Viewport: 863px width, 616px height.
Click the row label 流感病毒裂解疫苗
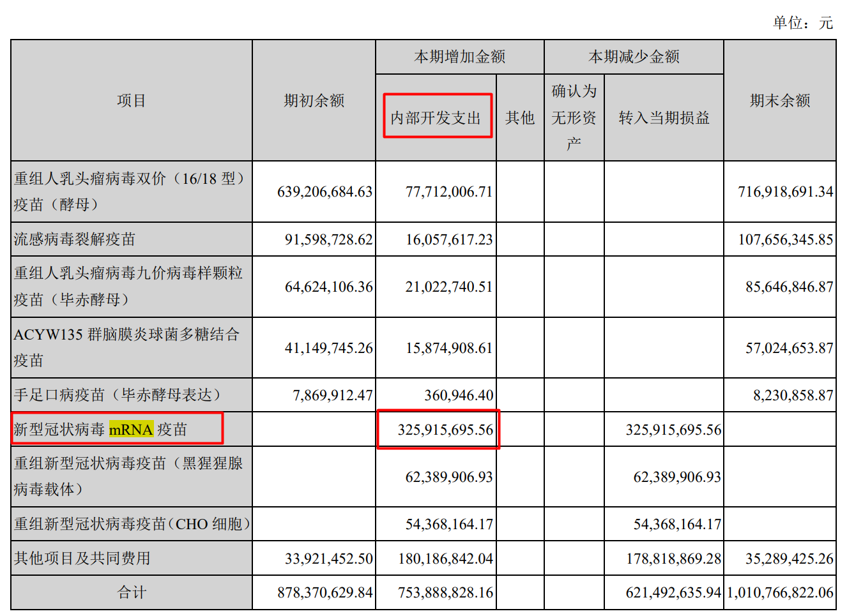75,239
